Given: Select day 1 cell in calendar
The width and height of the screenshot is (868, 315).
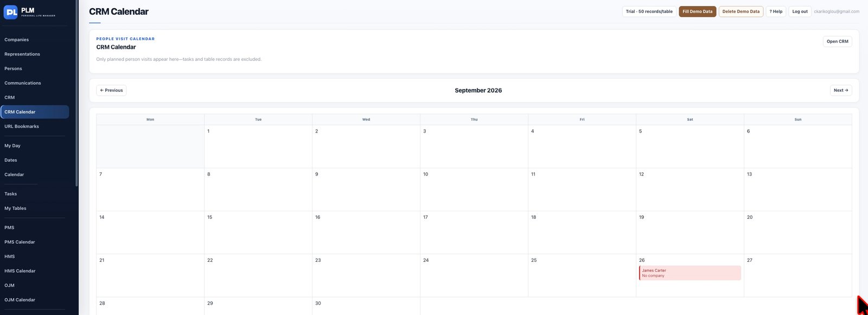Looking at the screenshot, I should tap(258, 147).
